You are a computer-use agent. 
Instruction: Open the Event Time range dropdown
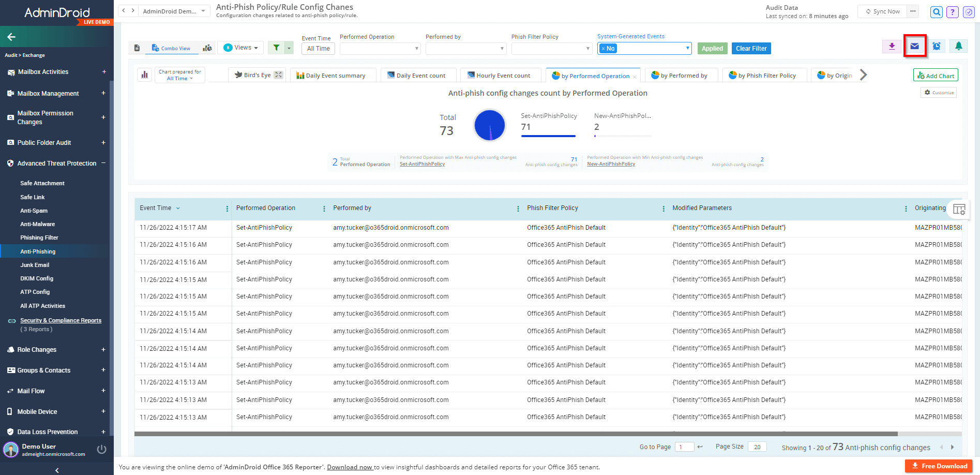point(318,48)
